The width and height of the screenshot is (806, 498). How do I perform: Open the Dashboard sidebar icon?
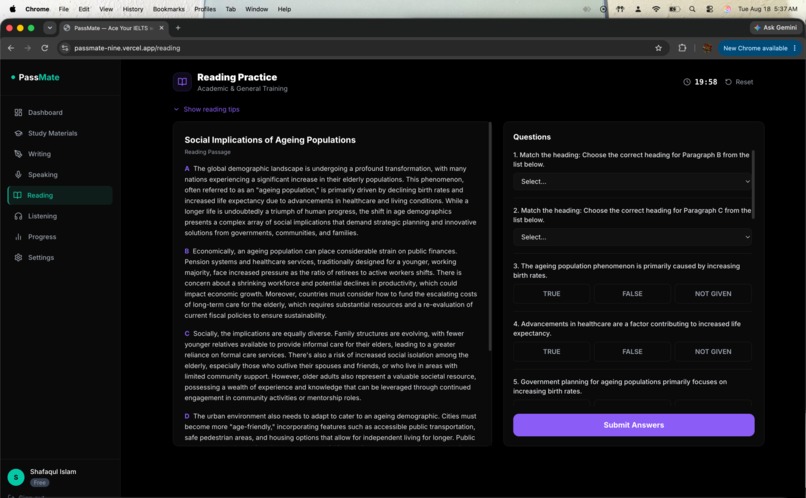(19, 113)
